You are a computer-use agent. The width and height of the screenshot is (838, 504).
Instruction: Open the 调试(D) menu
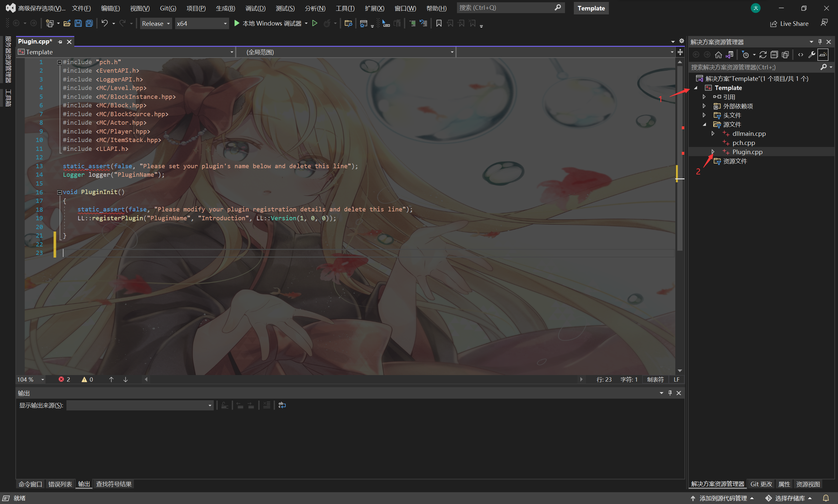(x=255, y=8)
